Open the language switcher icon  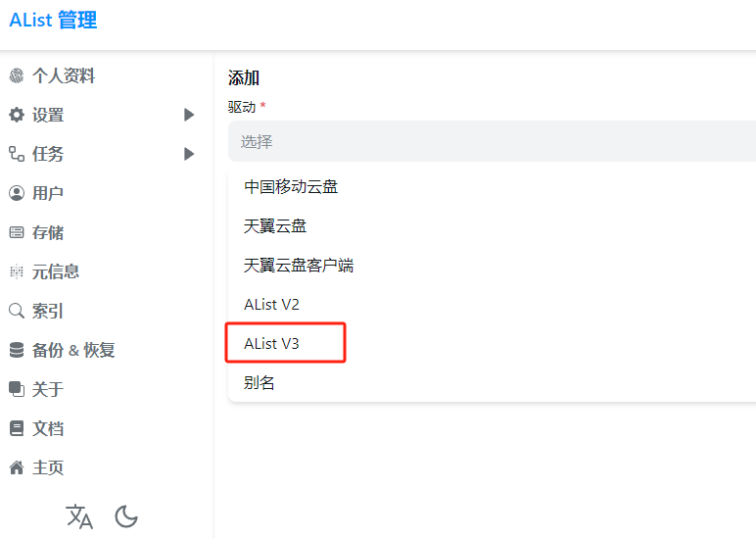[x=79, y=516]
